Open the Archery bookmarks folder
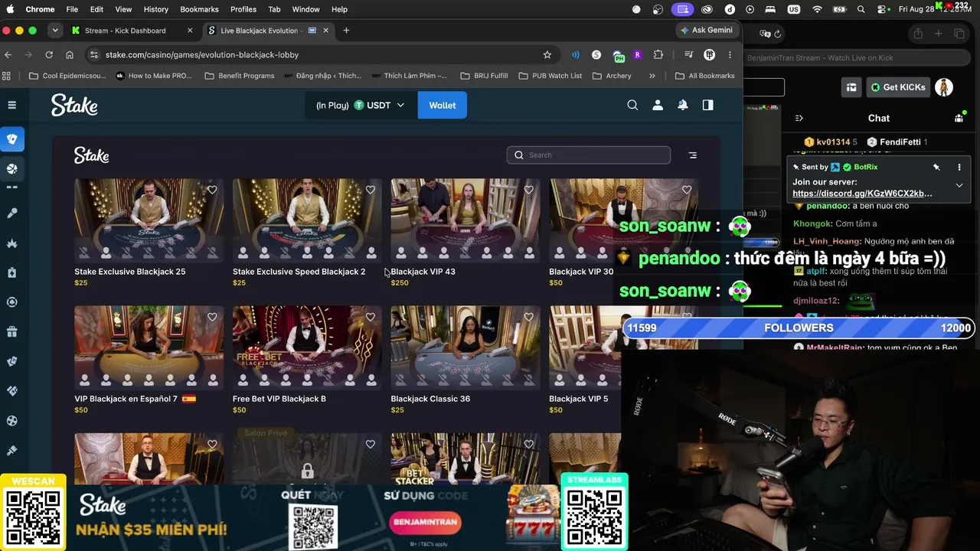980x551 pixels. click(612, 76)
